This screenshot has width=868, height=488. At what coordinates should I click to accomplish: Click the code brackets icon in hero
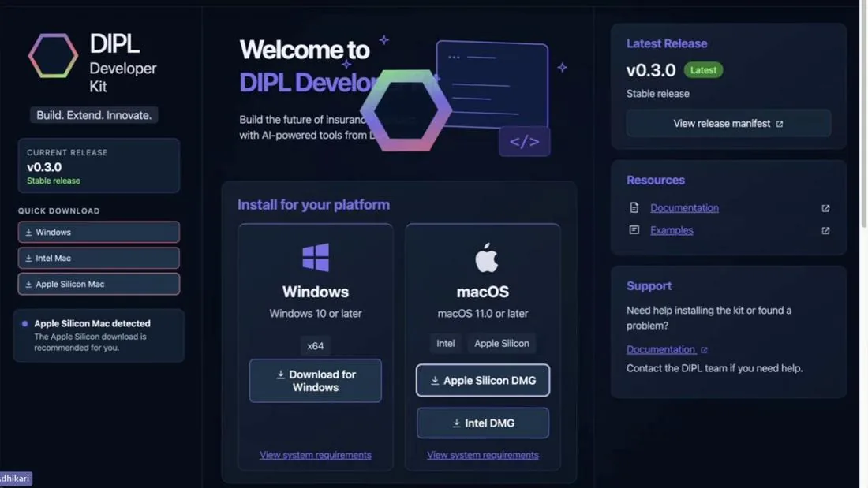point(524,142)
